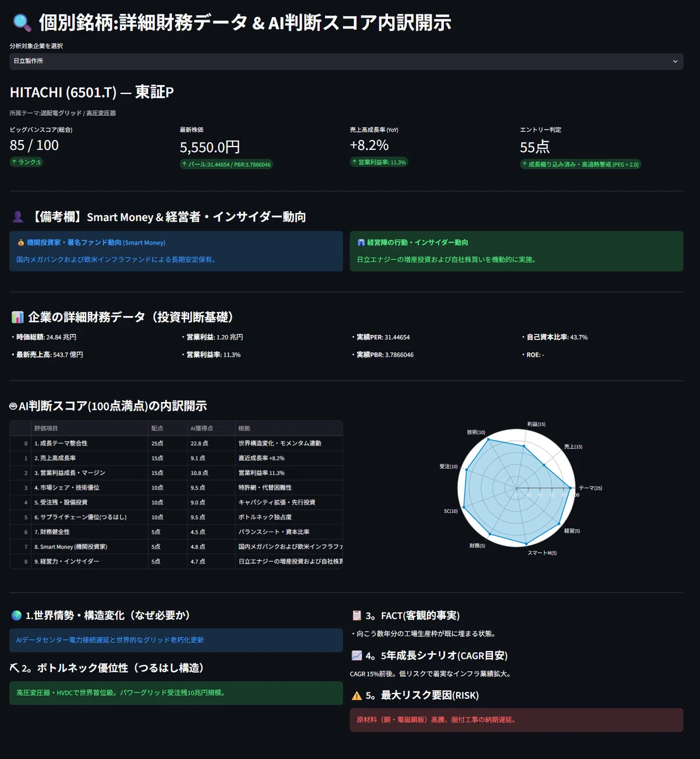Click the 高圧変圧器・HVDCで世界首位級 green box
This screenshot has width=700, height=759.
point(176,693)
